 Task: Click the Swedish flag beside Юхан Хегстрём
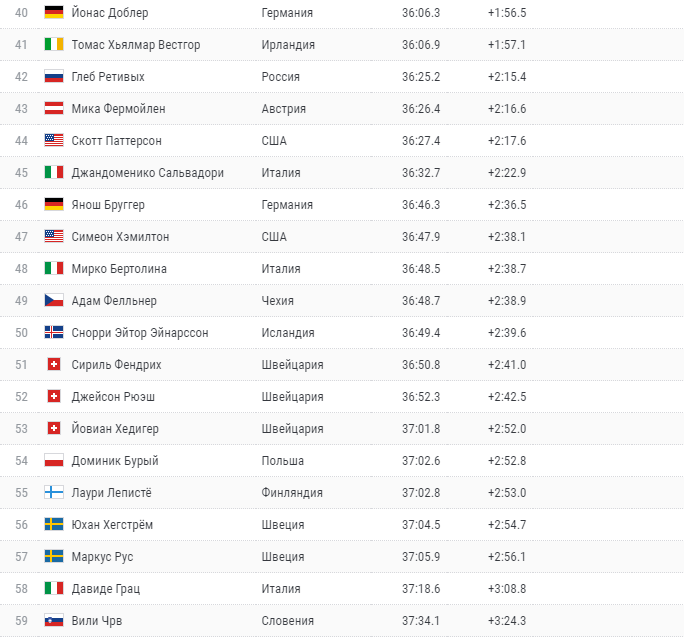(x=54, y=525)
